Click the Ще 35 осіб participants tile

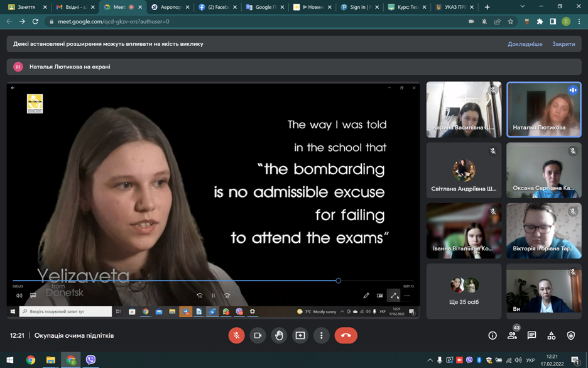click(x=464, y=291)
